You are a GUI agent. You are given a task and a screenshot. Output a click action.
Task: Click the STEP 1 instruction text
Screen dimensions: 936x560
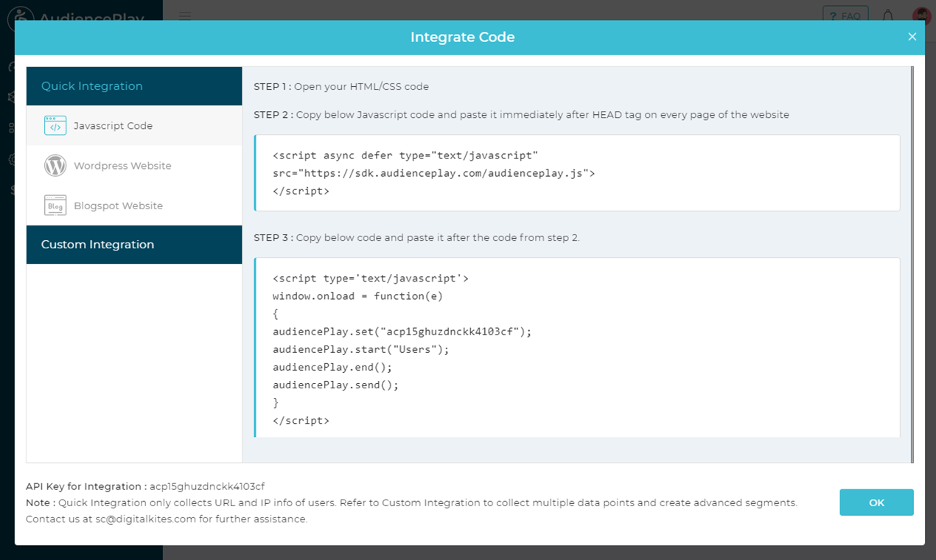tap(341, 86)
